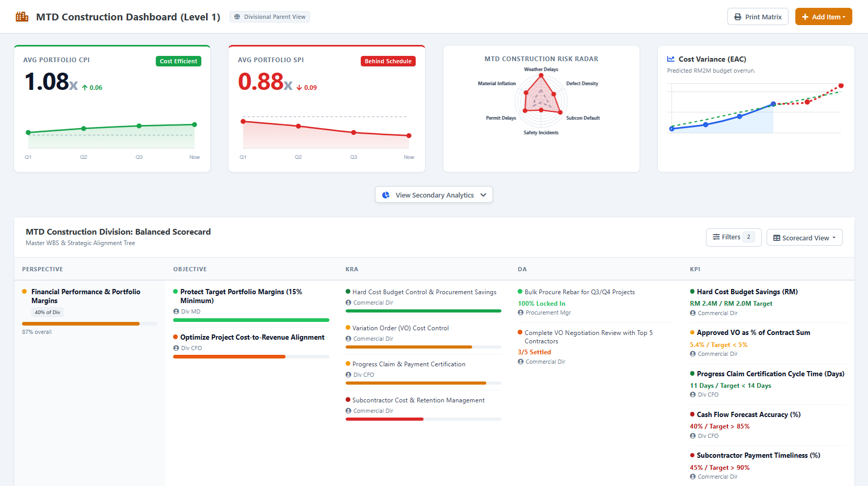Open the Cash Flow Forecast Accuracy KPI

748,414
